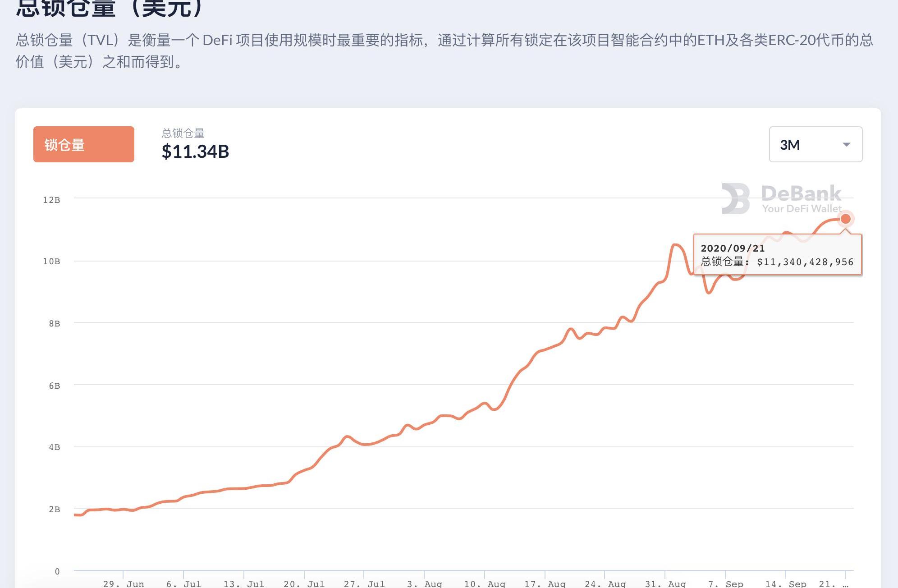898x588 pixels.
Task: Click the 27. Jul x-axis label
Action: (x=364, y=584)
